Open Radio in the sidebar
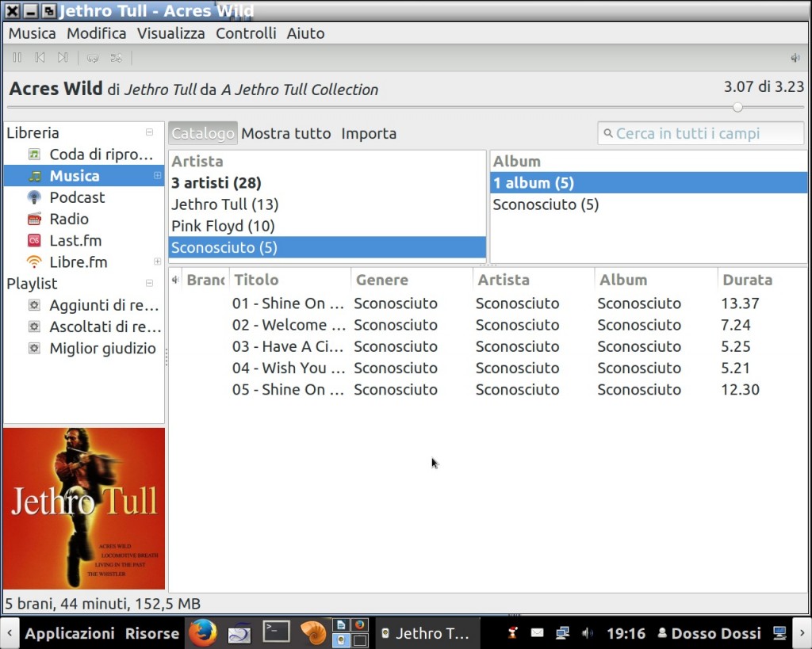 click(69, 219)
